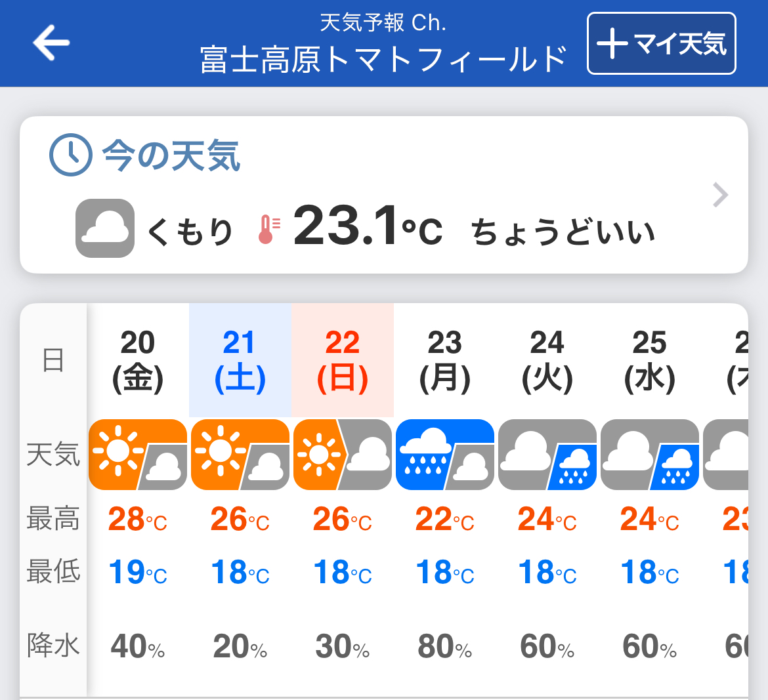Click the sun-to-cloud weather icon for Sunday the 22nd

coord(342,455)
